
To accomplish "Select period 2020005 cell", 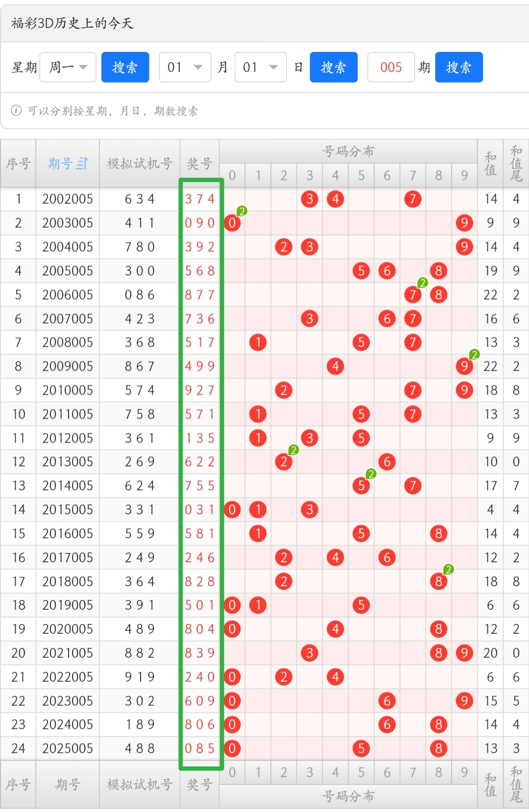I will 68,629.
